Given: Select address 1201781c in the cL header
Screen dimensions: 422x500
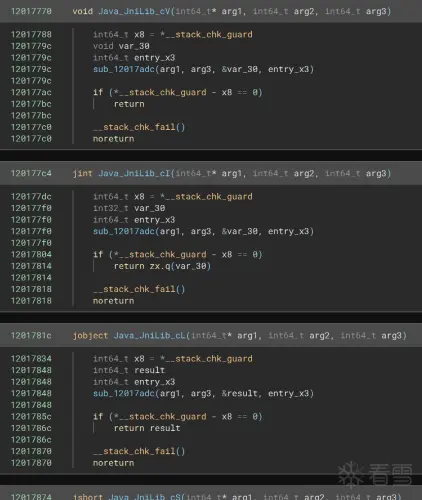Looking at the screenshot, I should click(x=31, y=335).
